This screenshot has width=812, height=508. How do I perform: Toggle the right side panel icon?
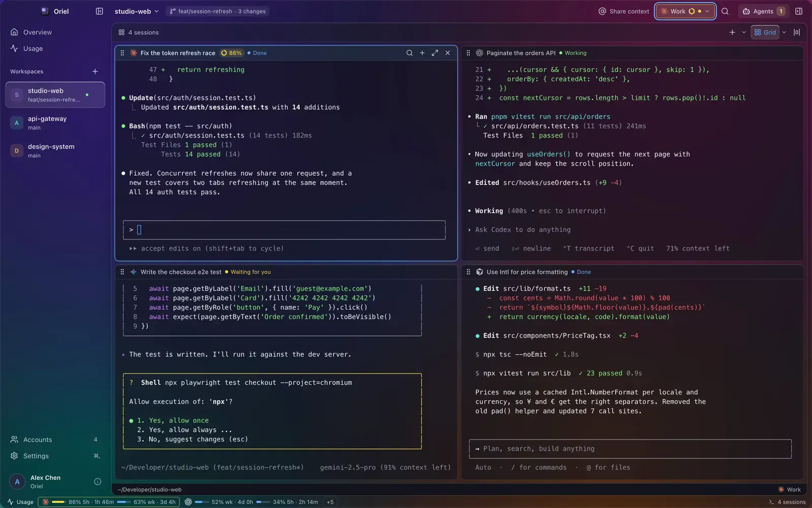click(798, 11)
